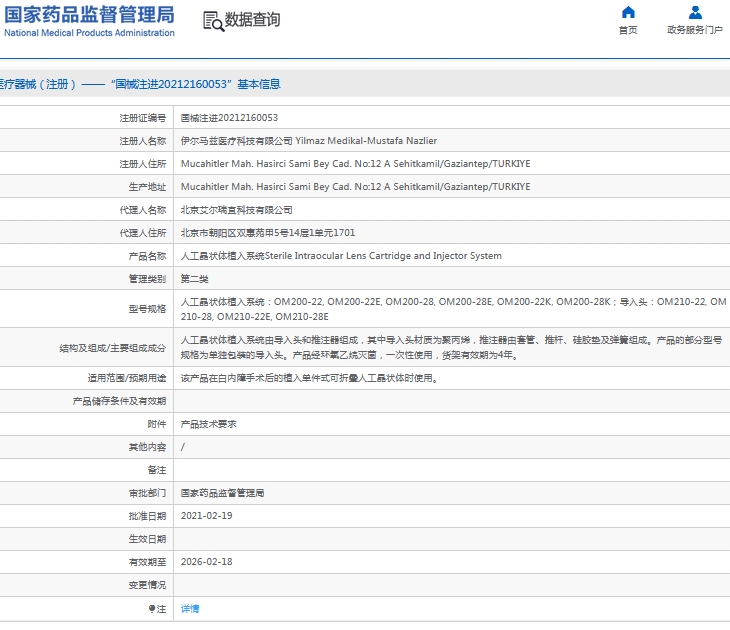Click the 其他内容 label
Screen dimensions: 730x630
[147, 447]
